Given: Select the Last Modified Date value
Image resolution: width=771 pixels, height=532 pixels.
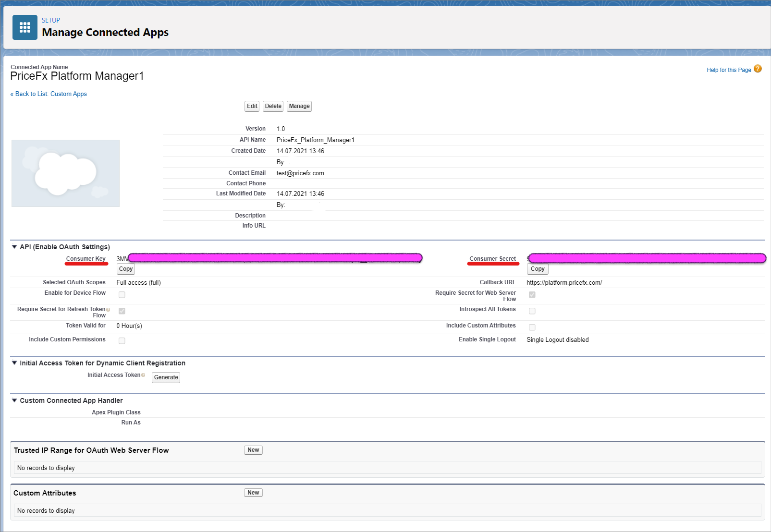Looking at the screenshot, I should tap(301, 194).
